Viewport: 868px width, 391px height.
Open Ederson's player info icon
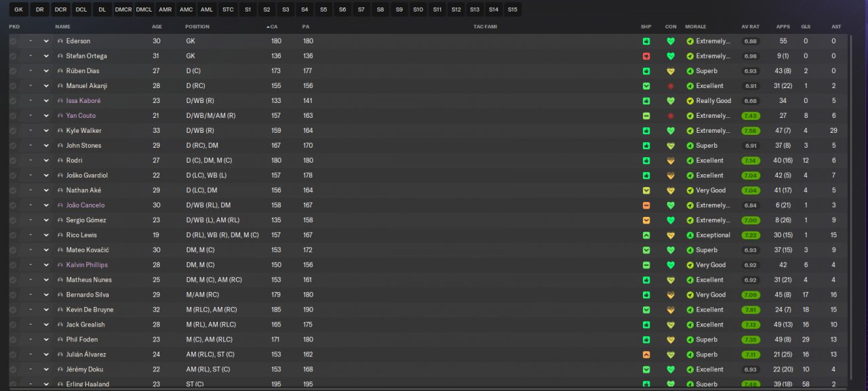click(60, 41)
